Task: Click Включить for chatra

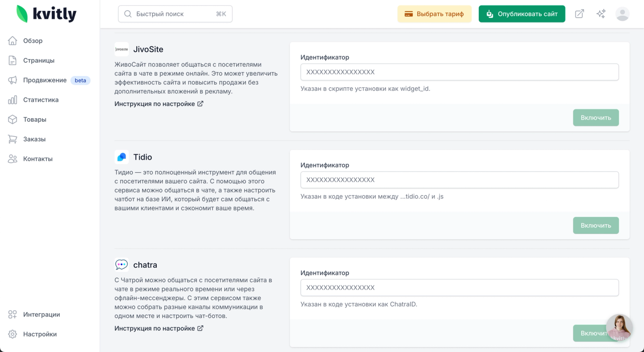Action: tap(596, 334)
